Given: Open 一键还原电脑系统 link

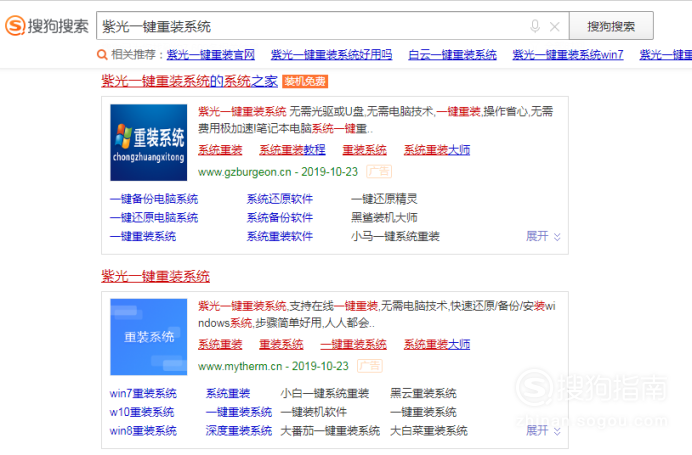Looking at the screenshot, I should coord(154,218).
